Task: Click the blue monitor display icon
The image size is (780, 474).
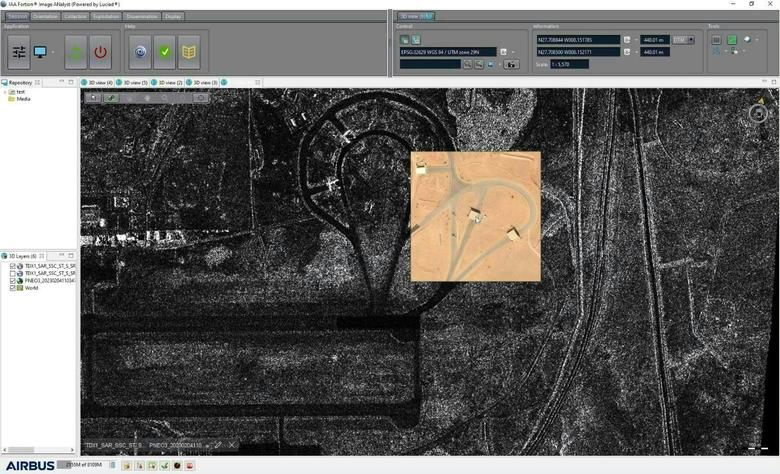Action: coord(41,51)
